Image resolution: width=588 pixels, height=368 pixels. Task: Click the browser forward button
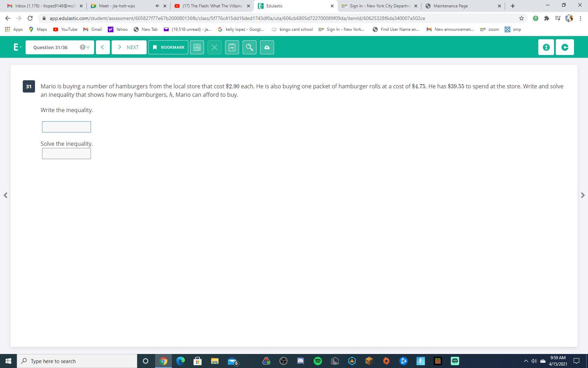(x=19, y=18)
